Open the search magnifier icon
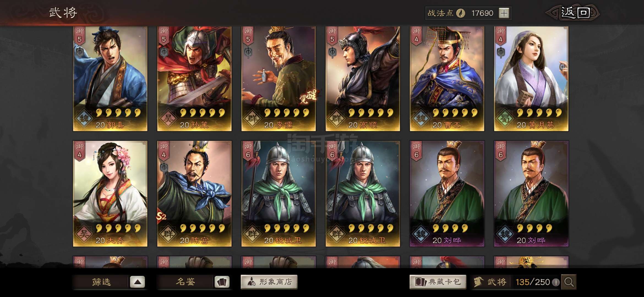The image size is (644, 297). (x=569, y=282)
